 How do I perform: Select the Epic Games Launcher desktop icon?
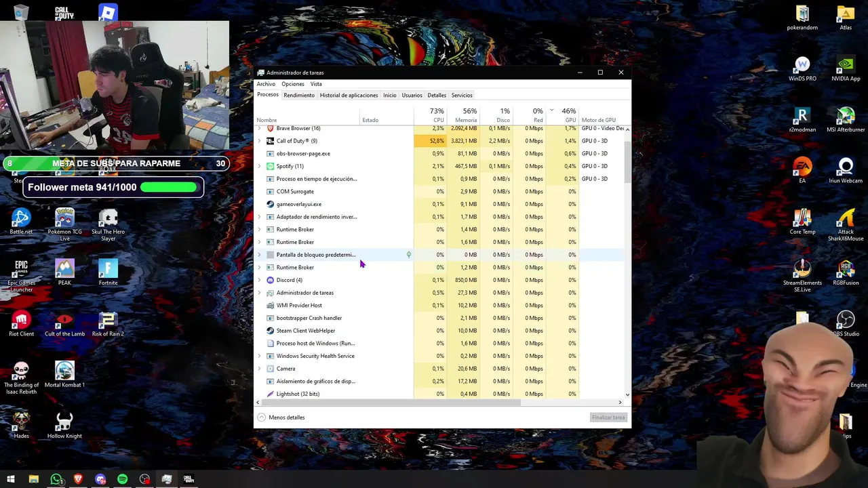pos(21,276)
